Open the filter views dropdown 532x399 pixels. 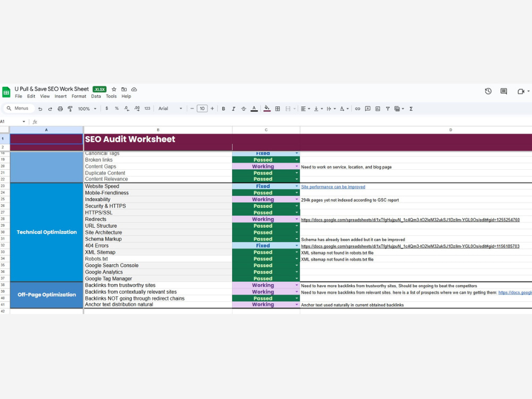pos(399,109)
